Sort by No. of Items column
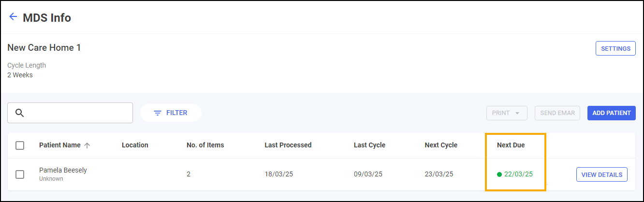 click(x=205, y=145)
